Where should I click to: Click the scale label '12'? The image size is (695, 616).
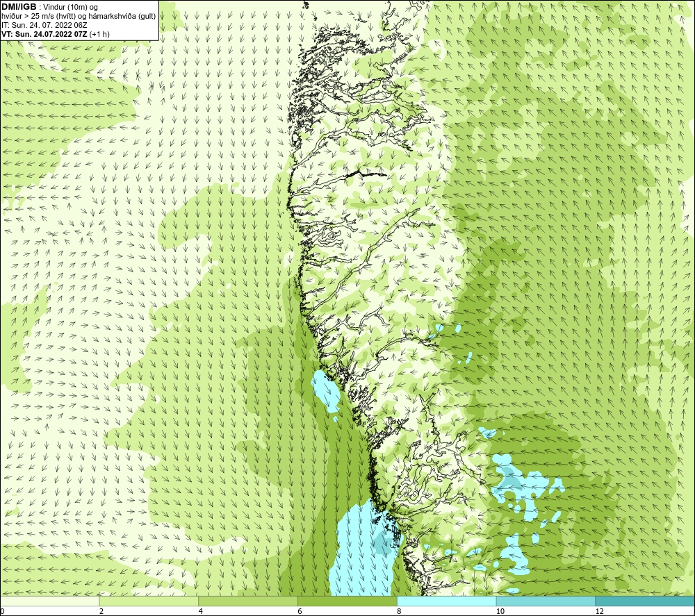[x=599, y=611]
